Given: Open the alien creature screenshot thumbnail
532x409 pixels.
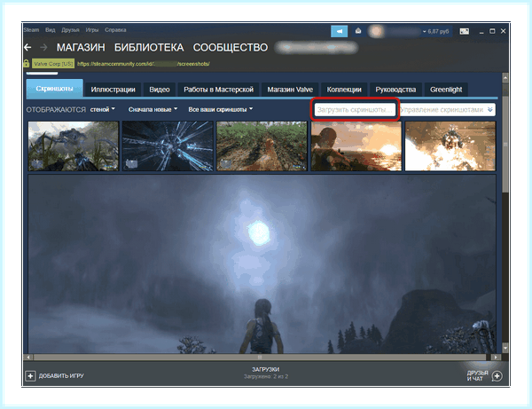Looking at the screenshot, I should (74, 146).
